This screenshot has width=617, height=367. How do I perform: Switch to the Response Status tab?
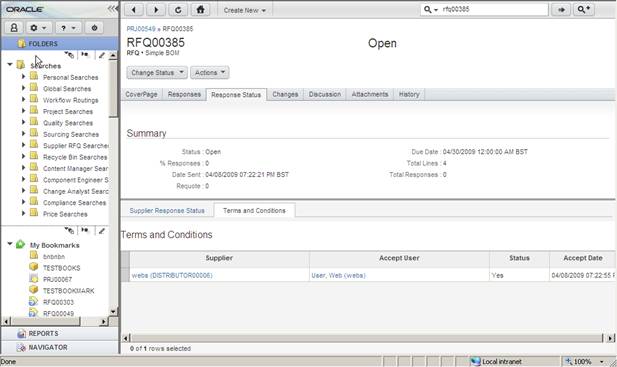[x=236, y=95]
